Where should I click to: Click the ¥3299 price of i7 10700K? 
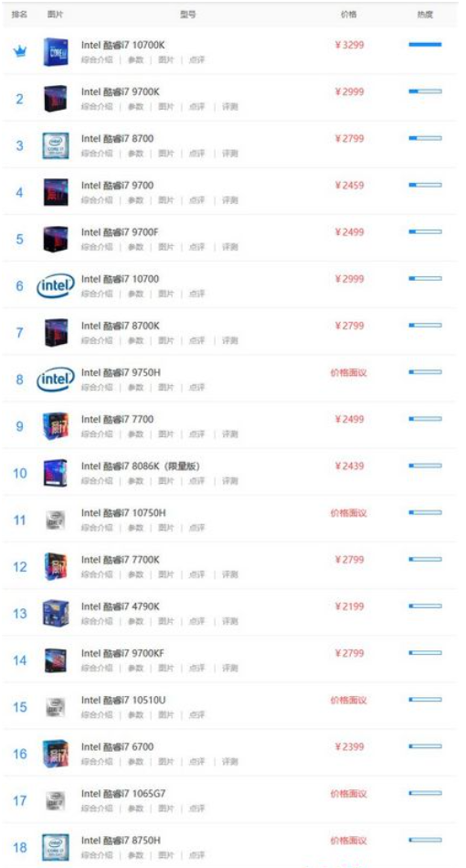[x=349, y=45]
